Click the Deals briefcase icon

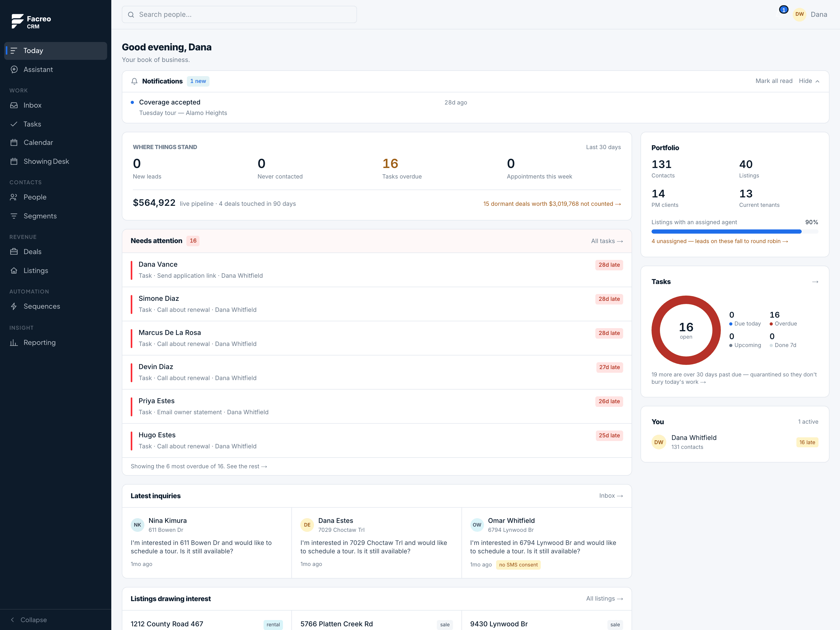(14, 252)
